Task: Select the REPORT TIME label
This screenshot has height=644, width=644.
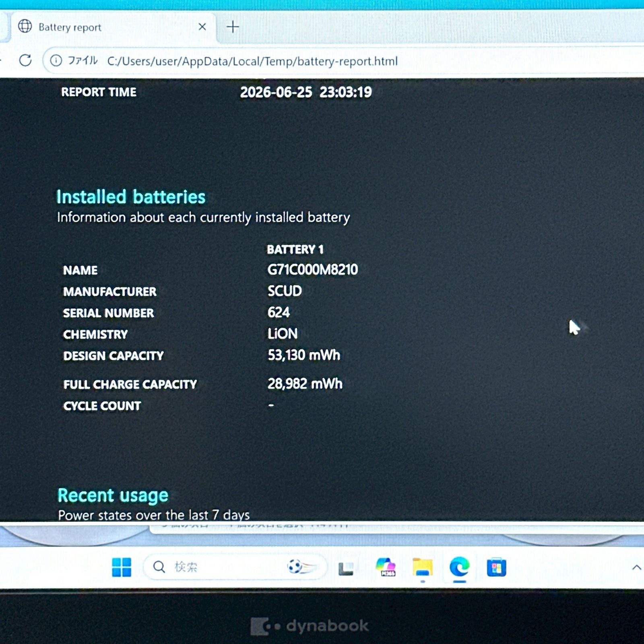Action: (99, 92)
